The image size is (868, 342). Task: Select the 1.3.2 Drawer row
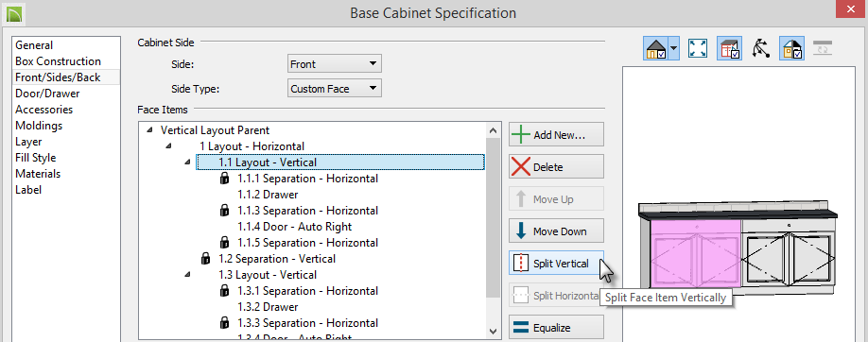point(268,307)
